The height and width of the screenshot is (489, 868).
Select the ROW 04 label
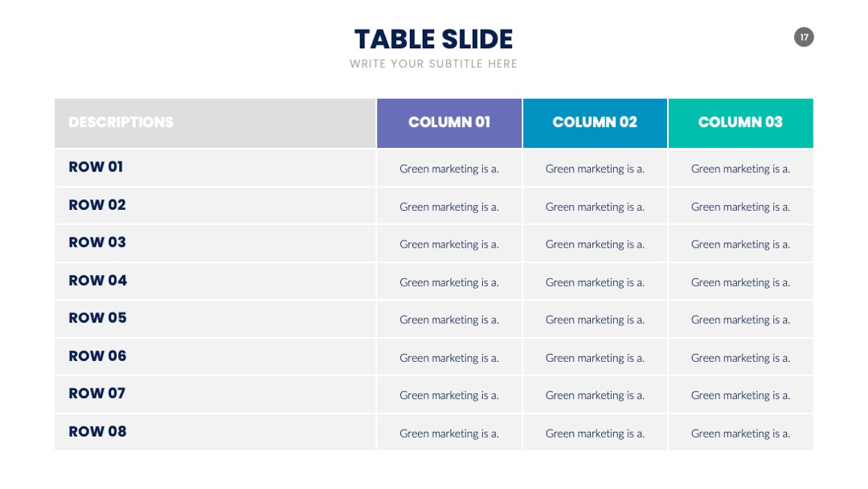(98, 281)
